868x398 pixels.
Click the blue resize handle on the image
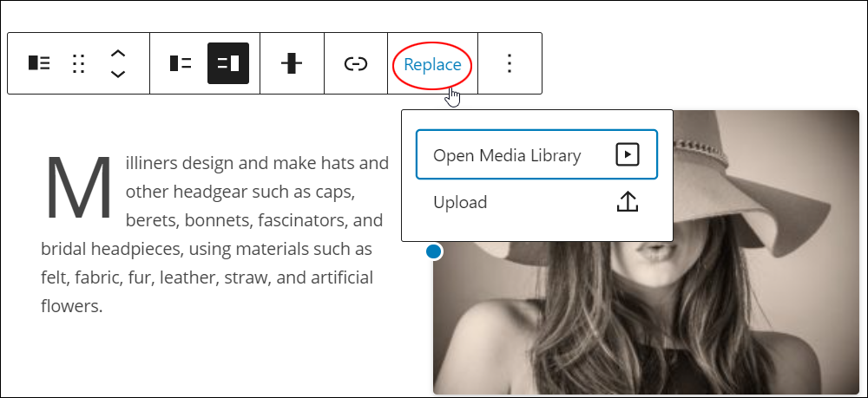(434, 252)
